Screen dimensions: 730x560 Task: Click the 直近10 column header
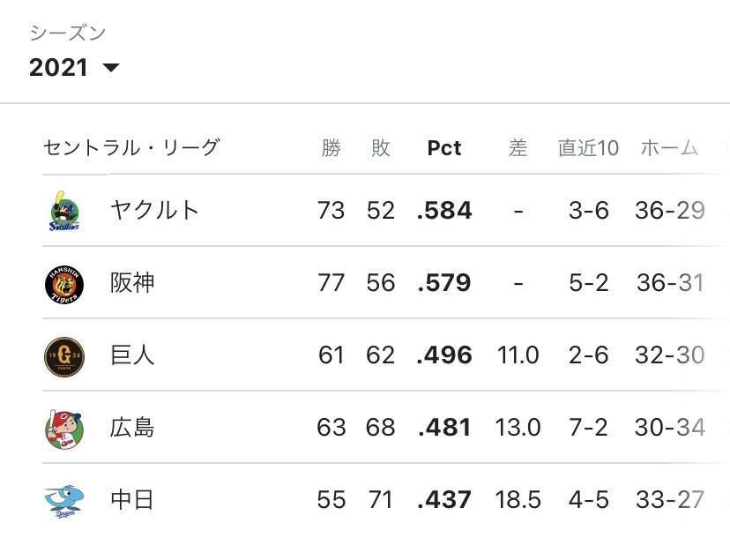point(589,148)
